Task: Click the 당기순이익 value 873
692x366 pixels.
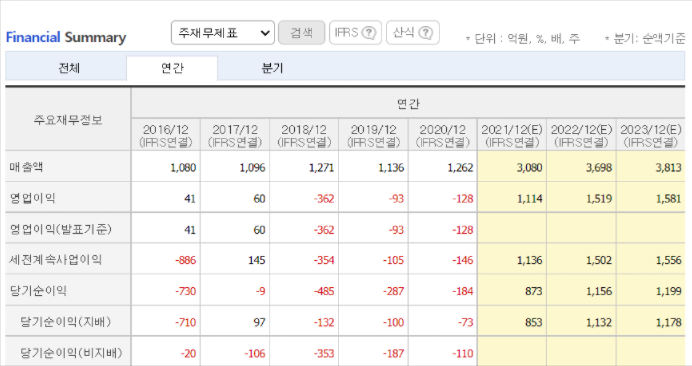Action: coord(534,291)
